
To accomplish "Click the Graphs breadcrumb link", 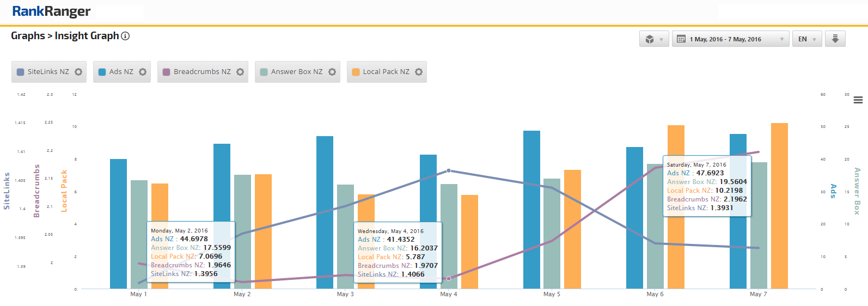I will coord(28,36).
